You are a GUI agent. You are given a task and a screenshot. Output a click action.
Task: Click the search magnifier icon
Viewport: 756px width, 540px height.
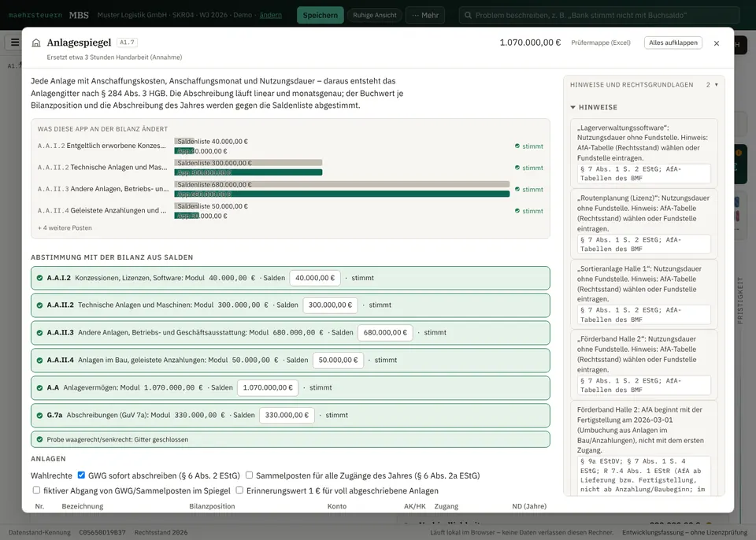(468, 15)
